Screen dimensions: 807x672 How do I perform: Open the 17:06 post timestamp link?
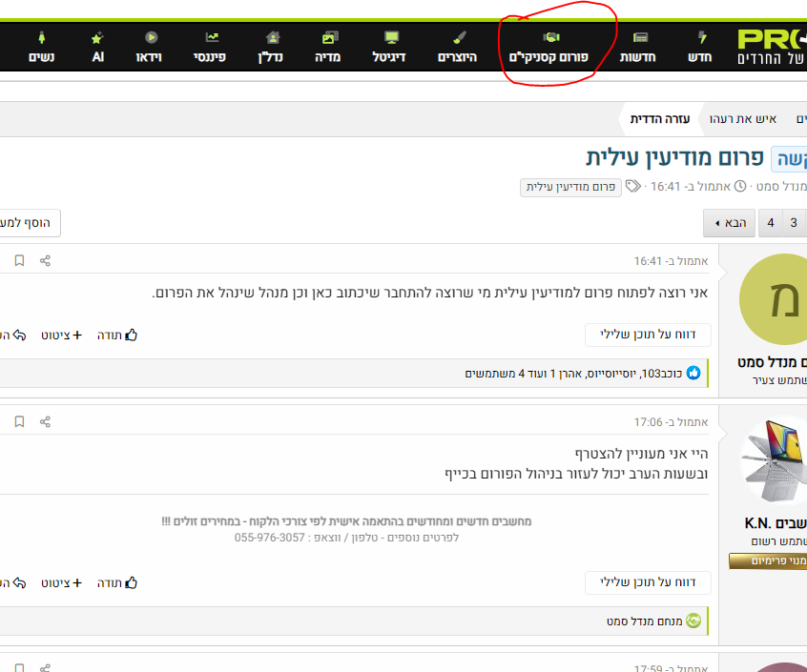pos(671,422)
